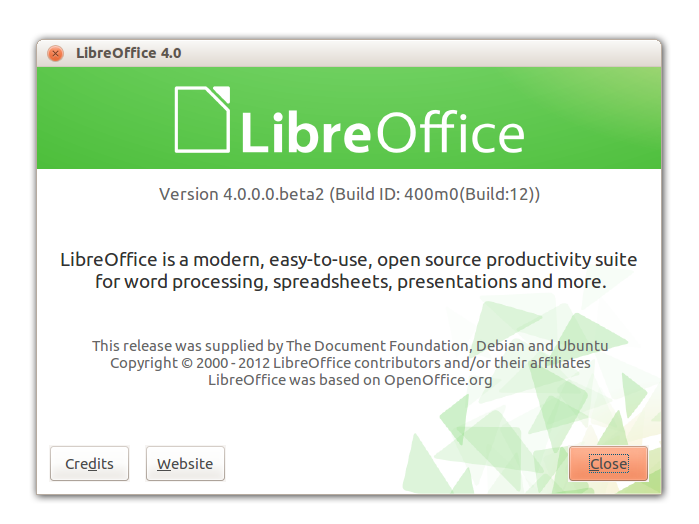This screenshot has height=524, width=699.
Task: Click the 'OpenOffice.org' text
Action: 438,380
